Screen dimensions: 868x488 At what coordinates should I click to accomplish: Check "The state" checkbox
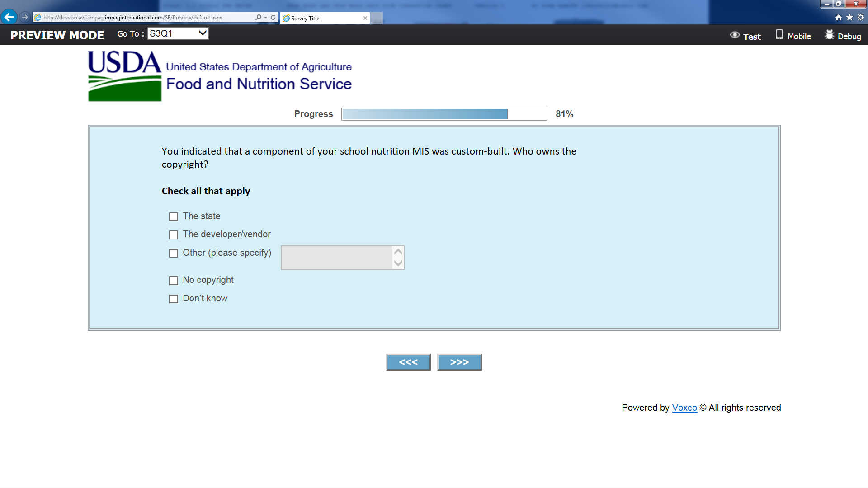[x=174, y=217]
